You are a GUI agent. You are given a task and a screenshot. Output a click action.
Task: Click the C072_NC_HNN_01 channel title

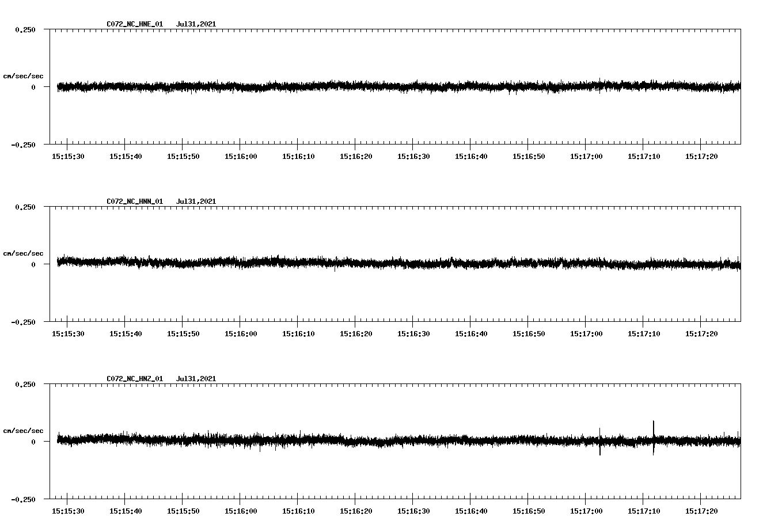tap(135, 202)
